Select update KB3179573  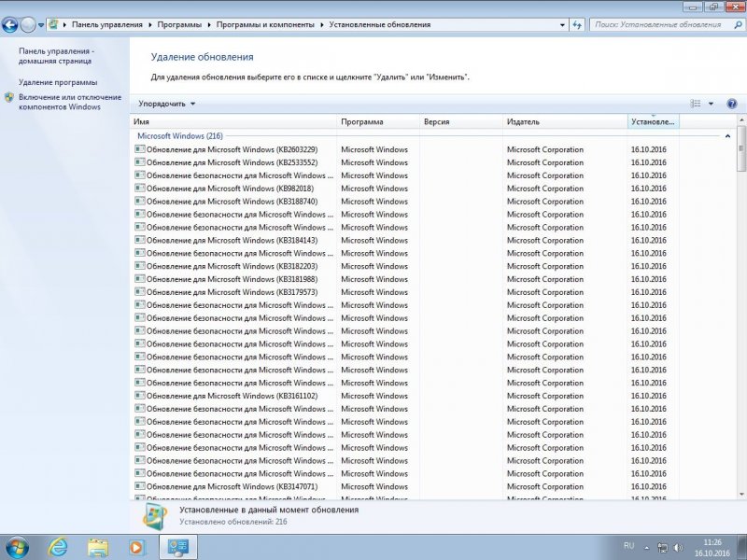point(232,292)
